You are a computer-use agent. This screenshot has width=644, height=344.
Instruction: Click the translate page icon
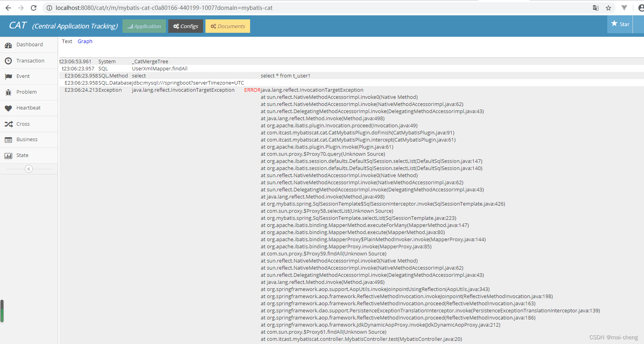tap(596, 8)
